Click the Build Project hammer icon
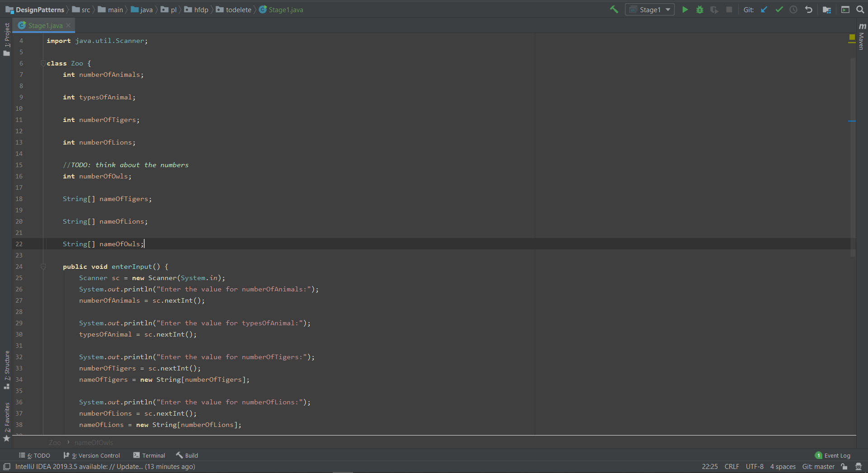The height and width of the screenshot is (473, 868). tap(614, 9)
